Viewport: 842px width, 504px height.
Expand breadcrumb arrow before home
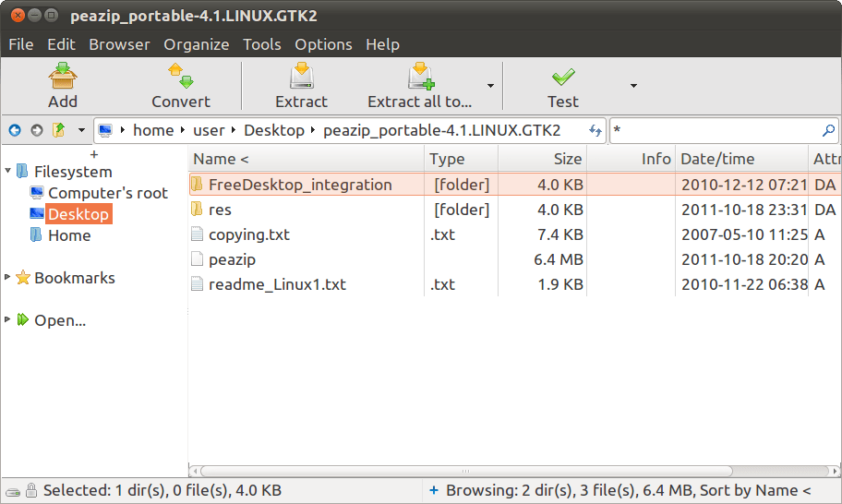(123, 130)
